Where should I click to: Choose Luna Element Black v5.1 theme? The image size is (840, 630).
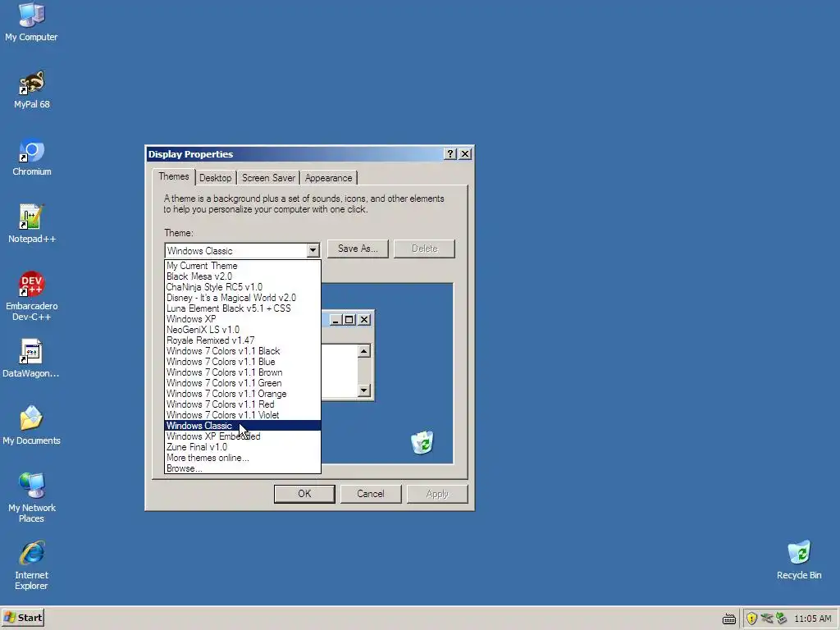click(x=243, y=308)
